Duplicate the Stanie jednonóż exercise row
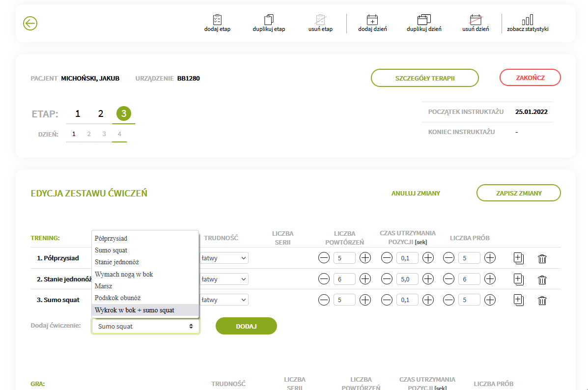Image resolution: width=588 pixels, height=390 pixels. pyautogui.click(x=518, y=279)
